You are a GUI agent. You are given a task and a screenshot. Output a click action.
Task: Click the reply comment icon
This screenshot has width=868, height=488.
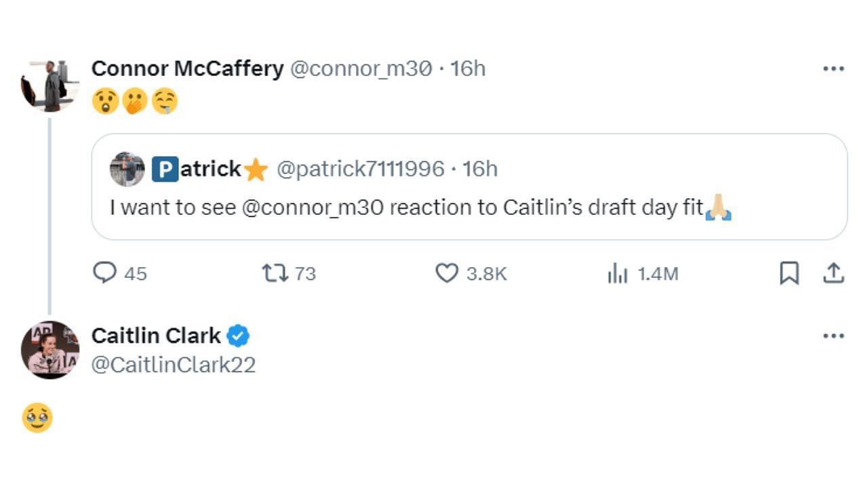(104, 273)
